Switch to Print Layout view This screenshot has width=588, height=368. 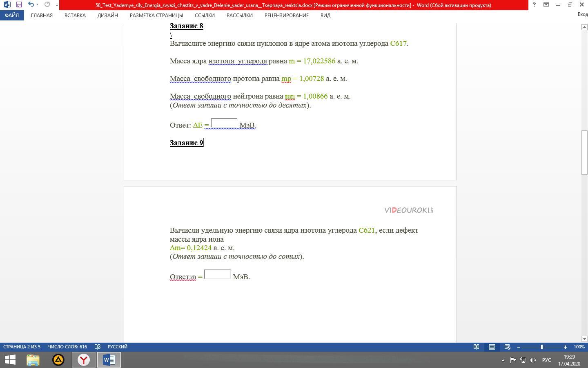(x=492, y=347)
